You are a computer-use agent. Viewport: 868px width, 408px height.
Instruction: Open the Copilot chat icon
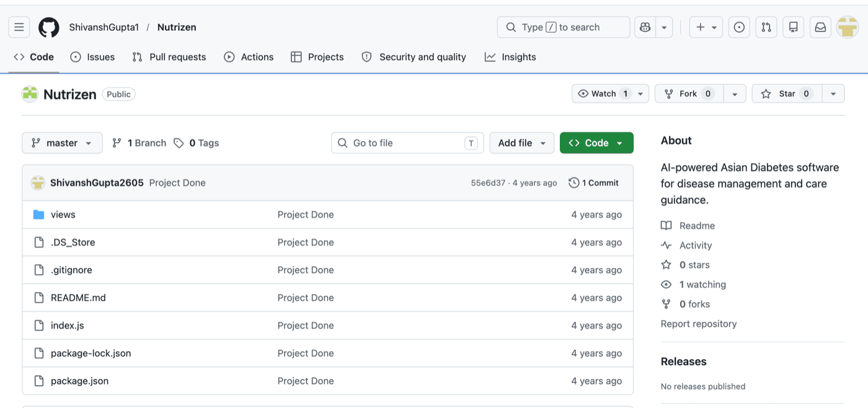[x=645, y=27]
